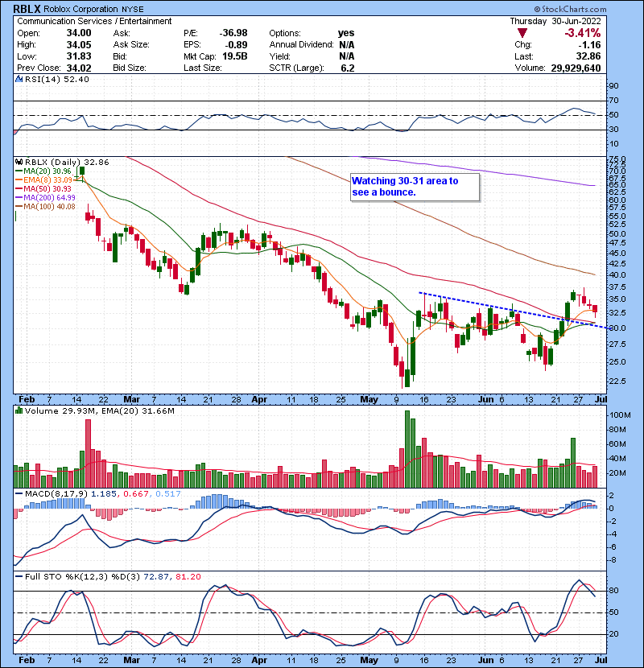The image size is (644, 668).
Task: Click the Mkt Cap value 19.5B
Action: [x=234, y=56]
